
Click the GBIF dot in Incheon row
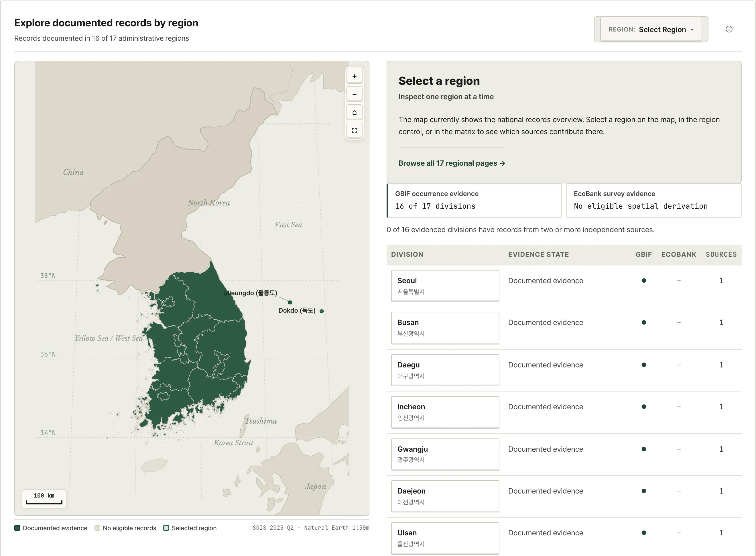(644, 407)
